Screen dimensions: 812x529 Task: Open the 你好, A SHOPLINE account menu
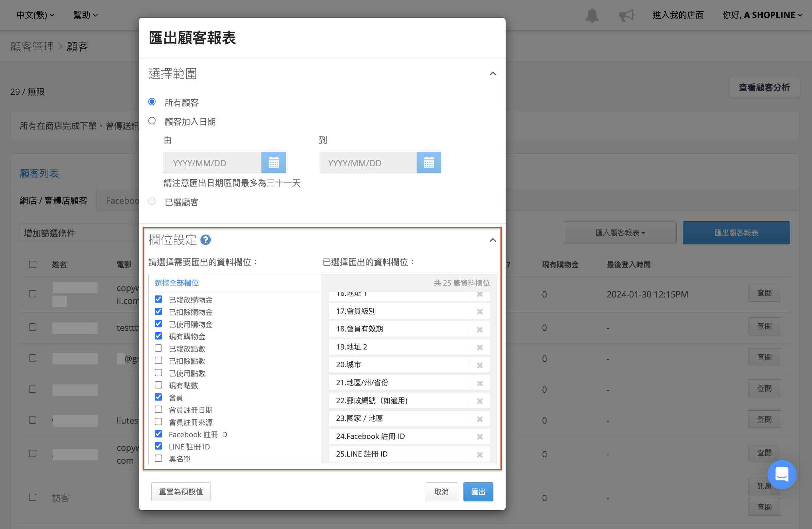click(x=762, y=15)
